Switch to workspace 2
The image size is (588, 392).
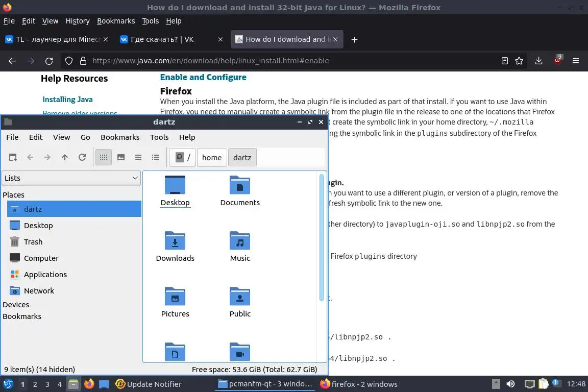35,384
